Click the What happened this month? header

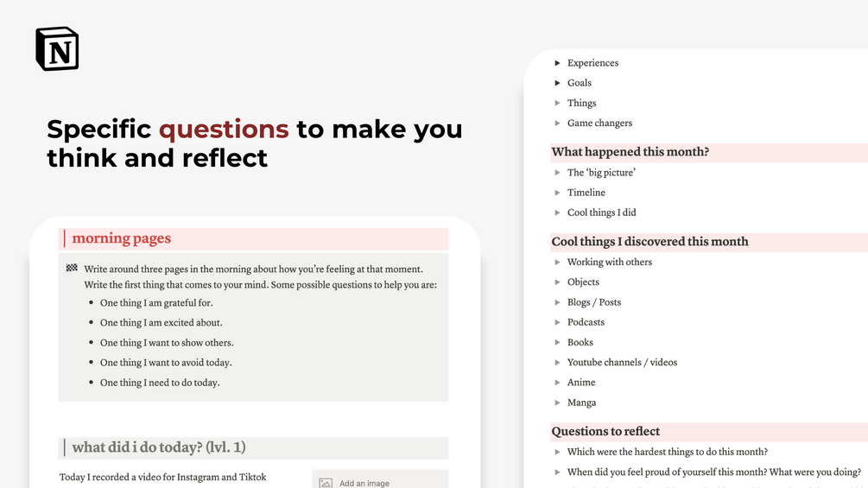pos(630,152)
